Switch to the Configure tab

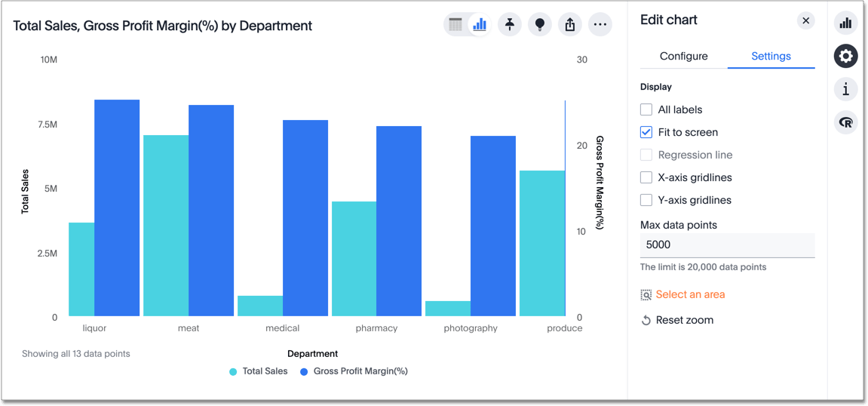pos(683,56)
